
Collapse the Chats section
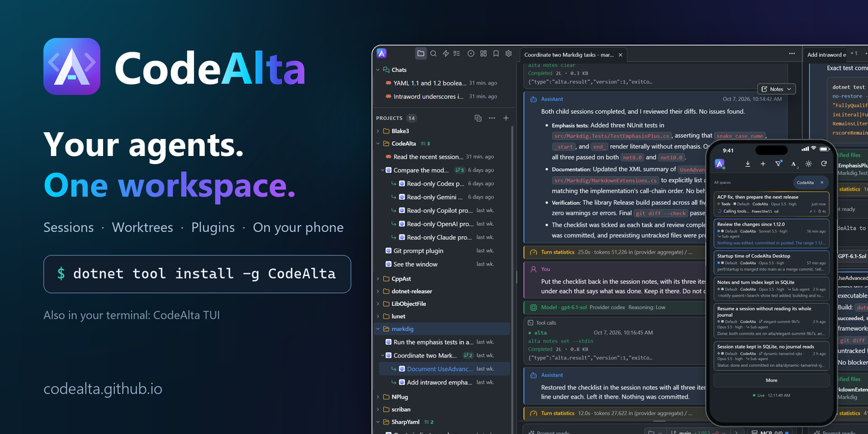tap(378, 70)
